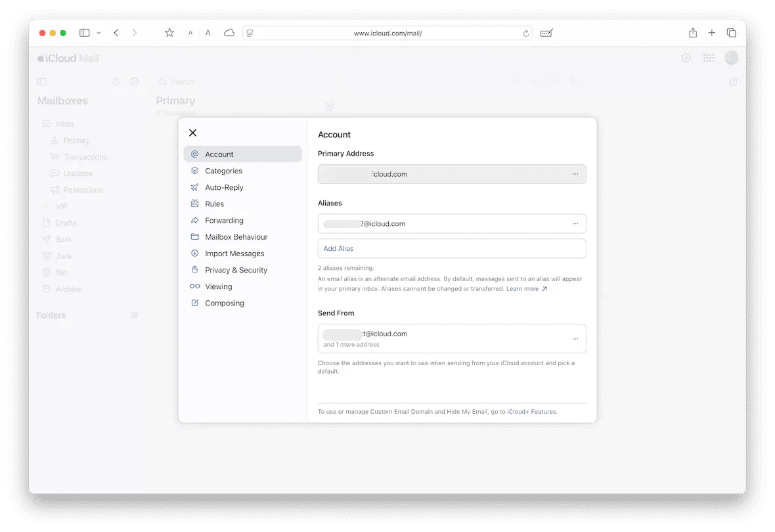Click the mailbox refresh icon
This screenshot has width=775, height=532.
(116, 81)
